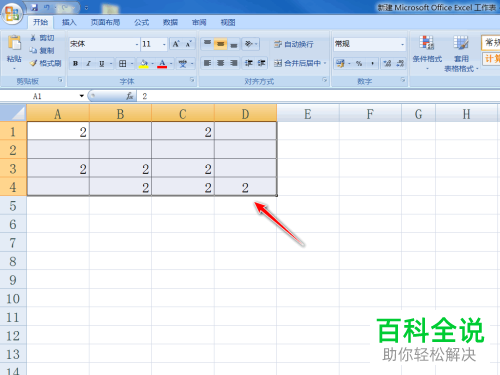This screenshot has height=375, width=500.
Task: Toggle italic formatting
Action: click(88, 63)
